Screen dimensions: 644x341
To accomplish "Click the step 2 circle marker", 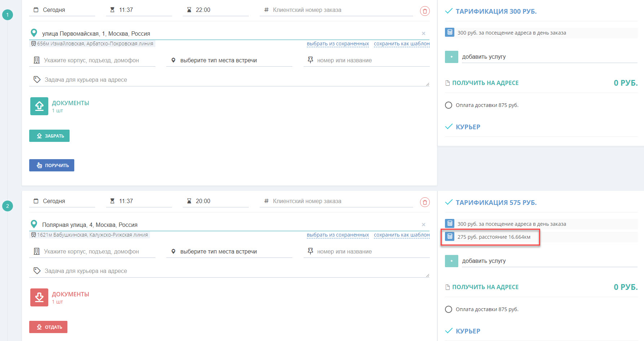I will (x=8, y=206).
